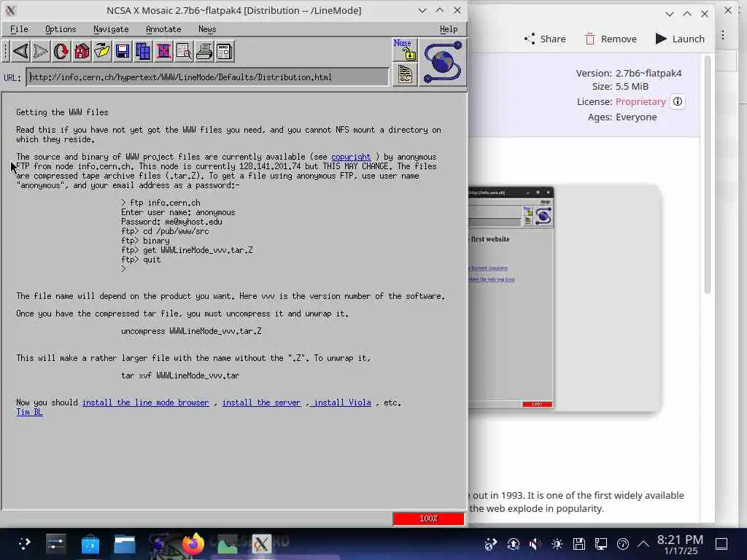
Task: Open the three-dot menu in software center
Action: [x=723, y=35]
